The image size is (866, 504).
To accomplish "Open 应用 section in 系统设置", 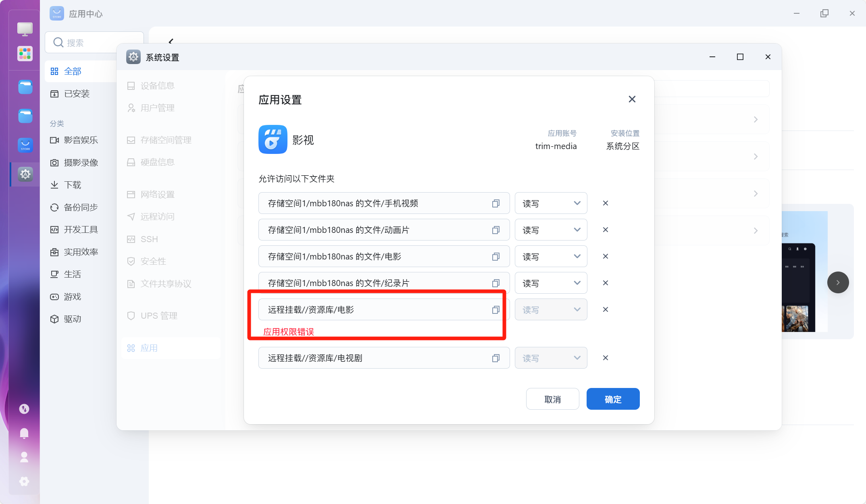I will coord(171,348).
